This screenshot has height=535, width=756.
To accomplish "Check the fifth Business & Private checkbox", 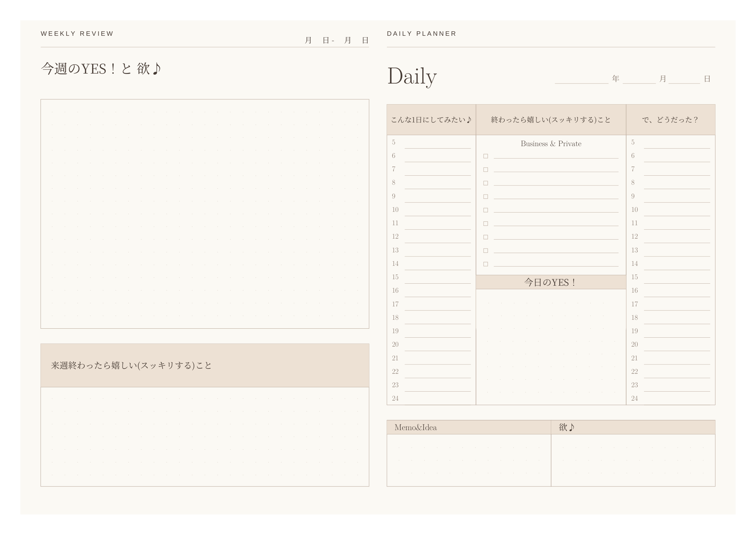I will coord(486,210).
